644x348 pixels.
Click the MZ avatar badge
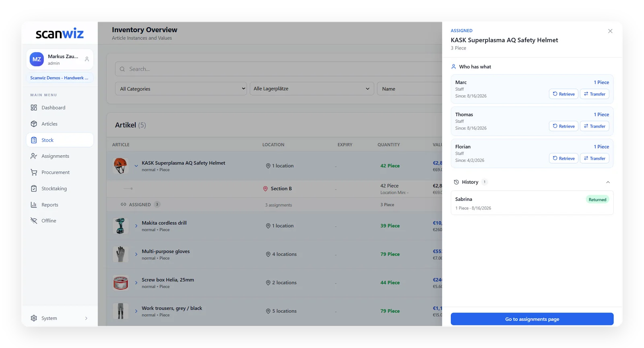(x=37, y=59)
